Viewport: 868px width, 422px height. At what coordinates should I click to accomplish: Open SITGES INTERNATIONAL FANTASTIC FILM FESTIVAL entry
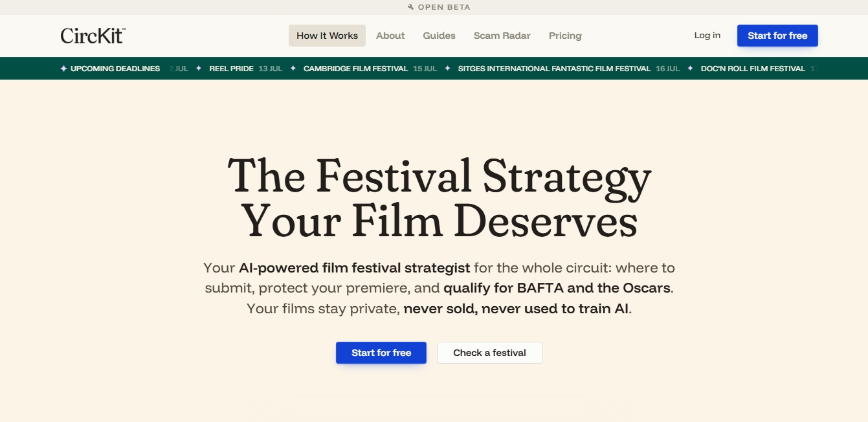(x=554, y=69)
